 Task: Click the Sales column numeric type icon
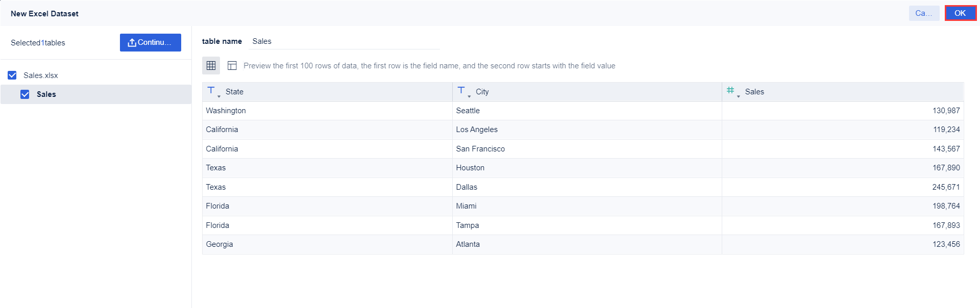pyautogui.click(x=730, y=90)
